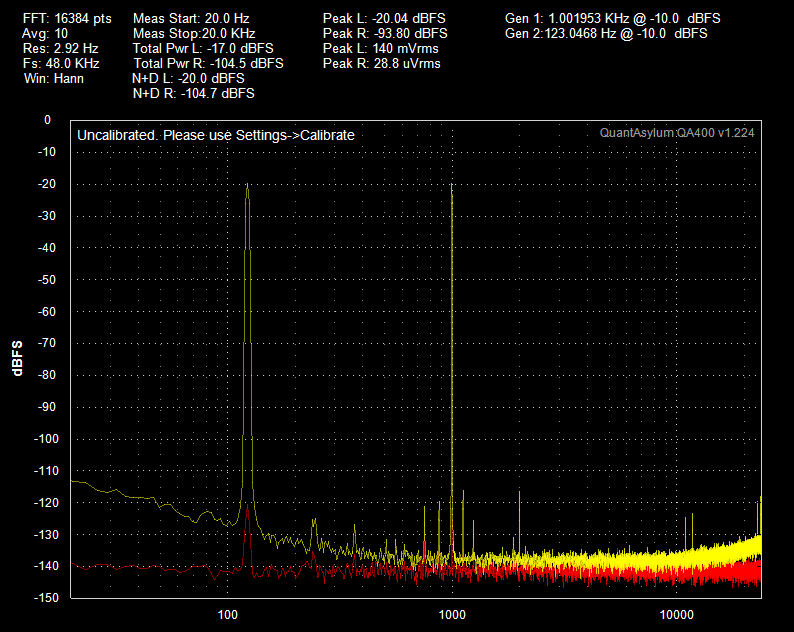Viewport: 794px width, 632px height.
Task: Click the -150 label on dBFS axis
Action: 46,598
